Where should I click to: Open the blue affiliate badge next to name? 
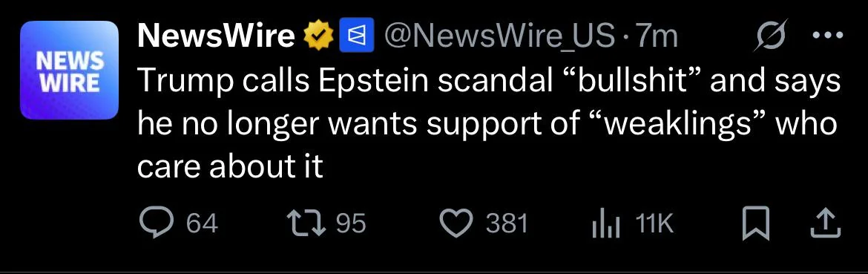click(351, 36)
